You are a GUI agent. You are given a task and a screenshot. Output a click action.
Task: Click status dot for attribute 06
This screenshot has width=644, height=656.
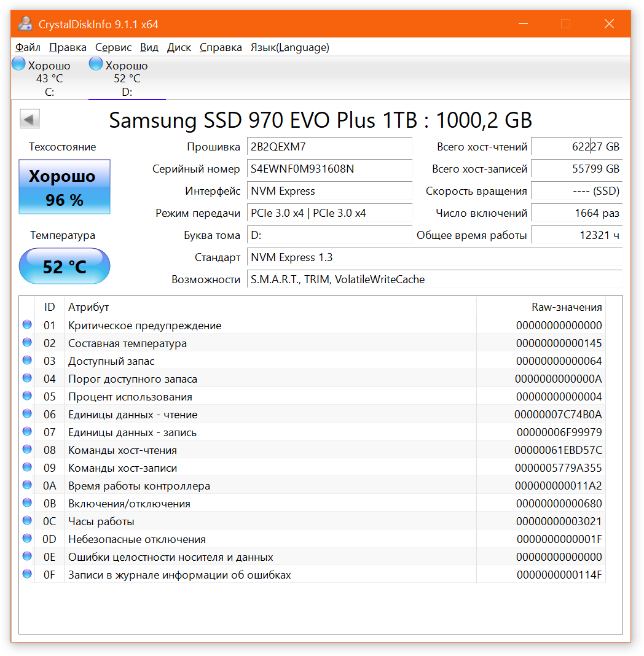[27, 413]
